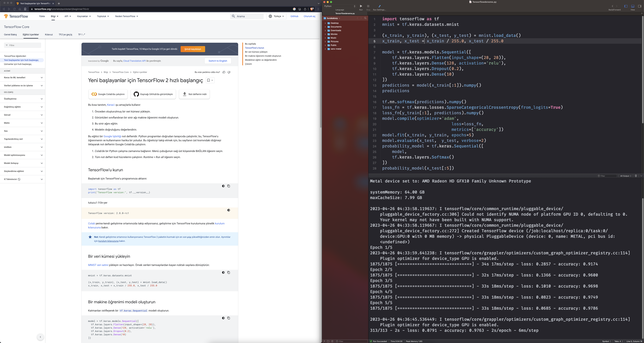Screen dimensions: 644x343
Task: Click the trash icon to clear output
Action: click(636, 176)
